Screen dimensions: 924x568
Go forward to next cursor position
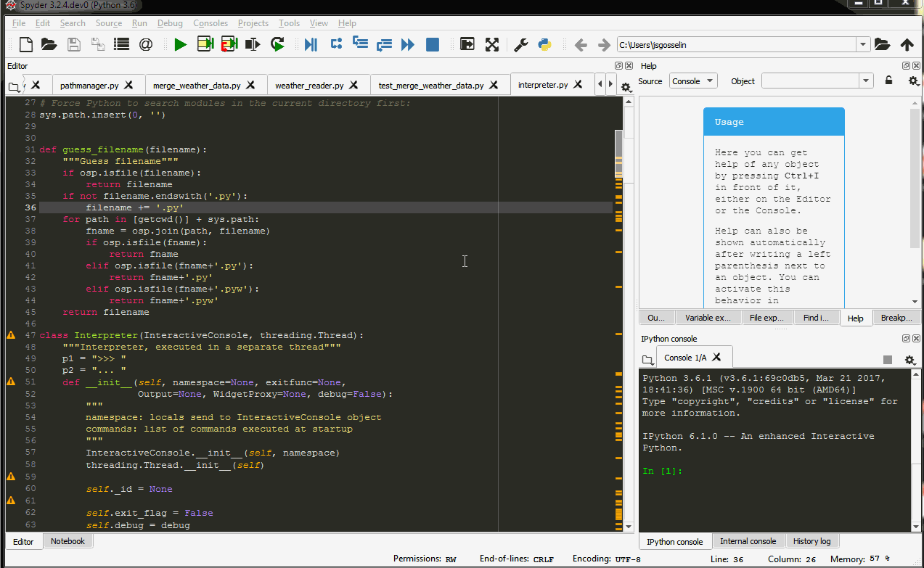pyautogui.click(x=604, y=45)
